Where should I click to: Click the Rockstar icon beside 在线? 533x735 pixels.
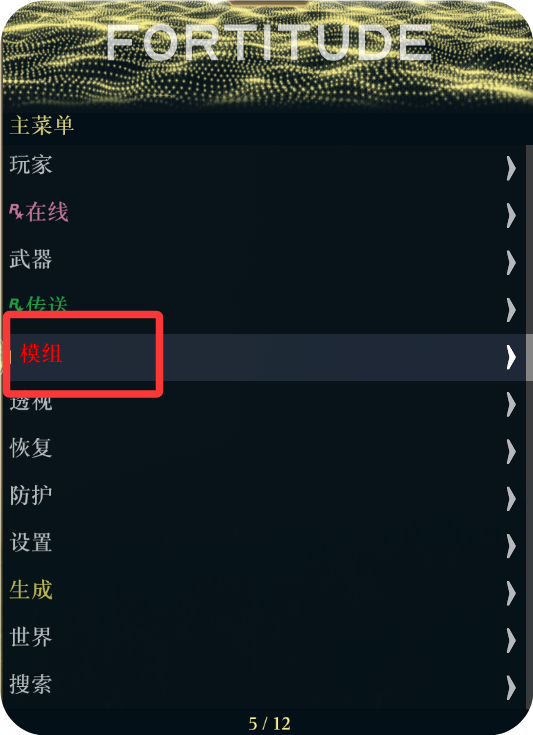(x=16, y=211)
